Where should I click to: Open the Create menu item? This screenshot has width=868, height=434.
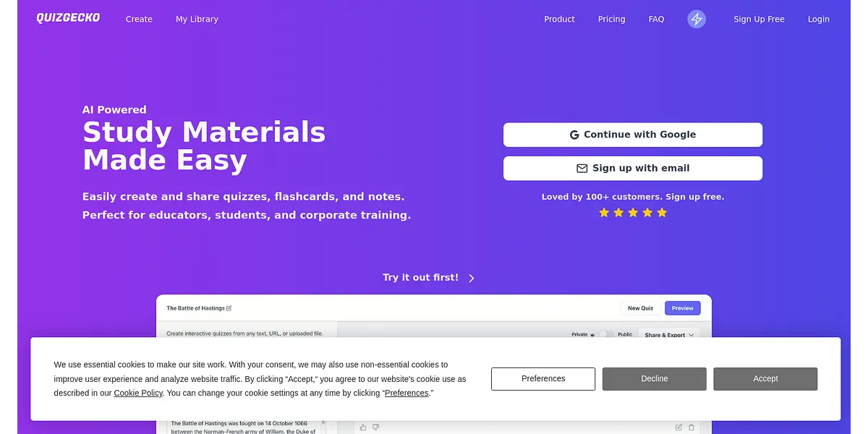click(x=139, y=19)
